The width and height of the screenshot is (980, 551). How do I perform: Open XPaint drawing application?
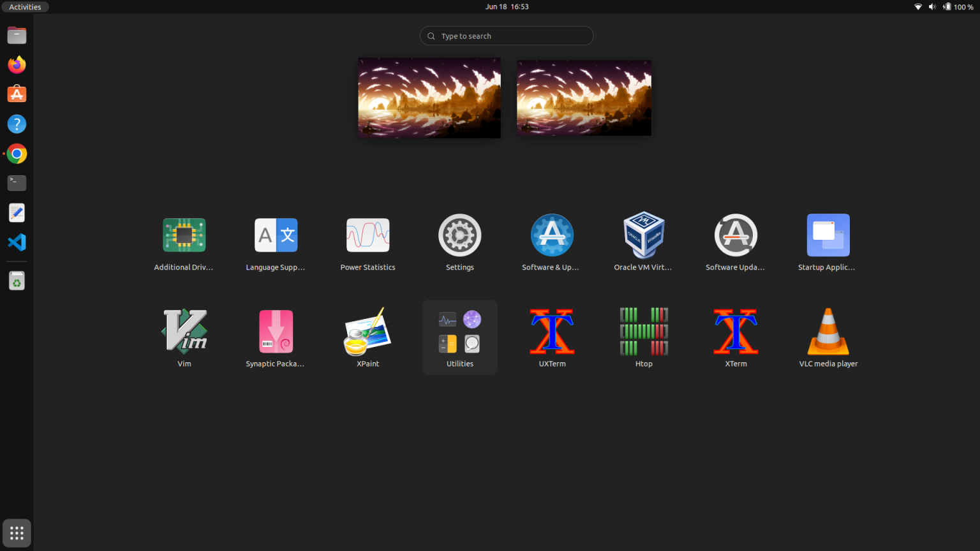coord(367,332)
